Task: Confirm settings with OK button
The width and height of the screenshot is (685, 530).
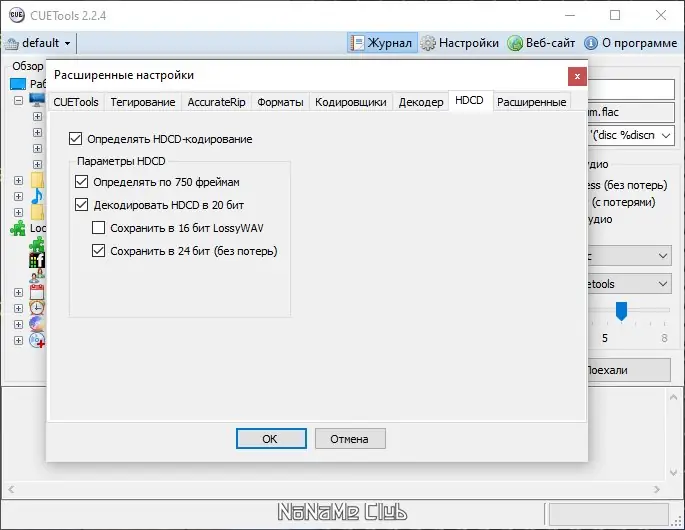Action: [x=271, y=438]
